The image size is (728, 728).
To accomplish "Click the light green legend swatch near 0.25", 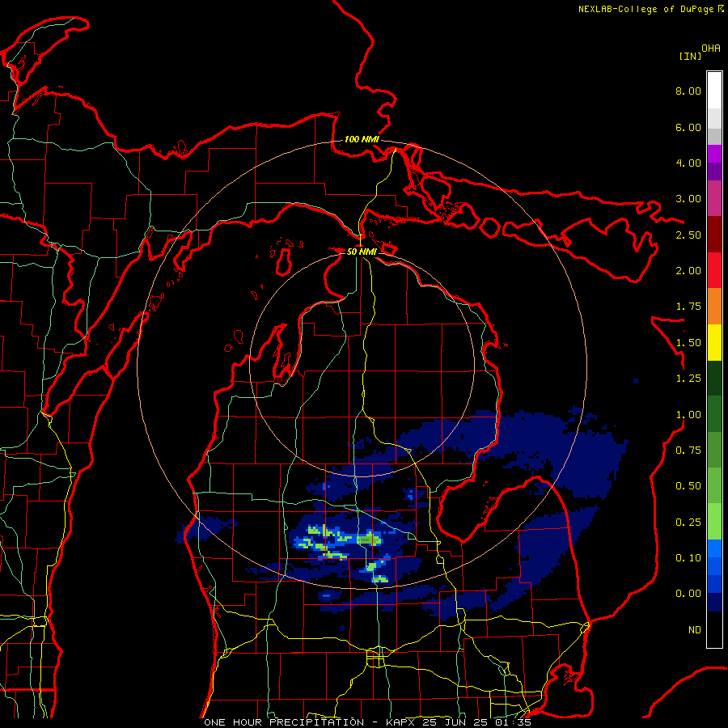I will 714,522.
